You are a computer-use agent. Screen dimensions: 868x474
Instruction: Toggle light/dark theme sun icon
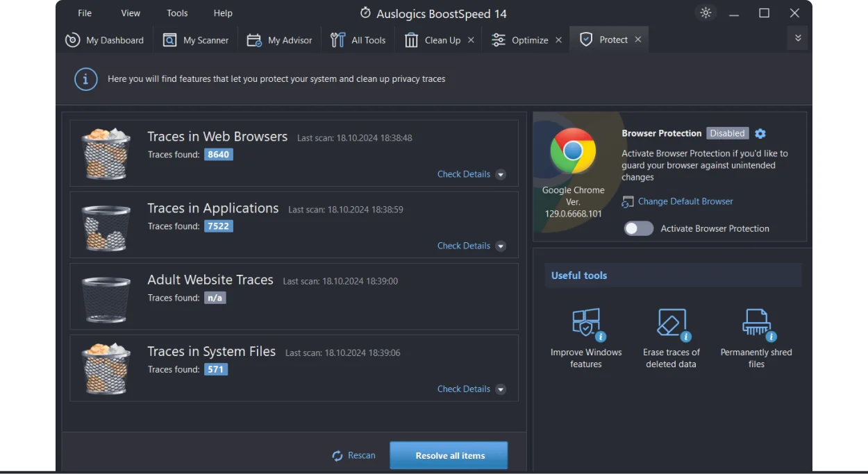coord(706,13)
